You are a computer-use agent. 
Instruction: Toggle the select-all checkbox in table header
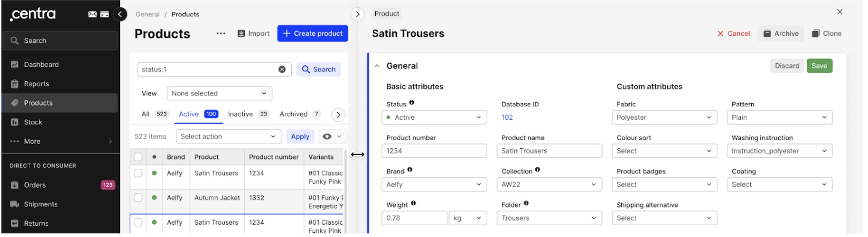pos(138,157)
